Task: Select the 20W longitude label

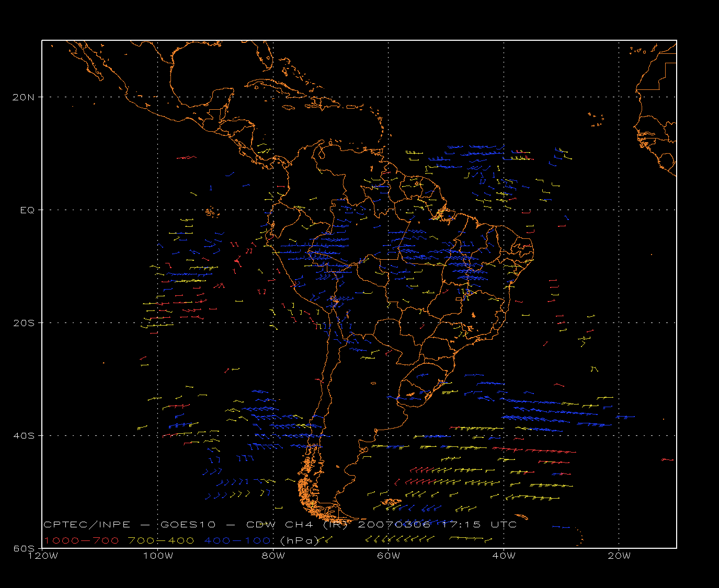Action: 619,556
